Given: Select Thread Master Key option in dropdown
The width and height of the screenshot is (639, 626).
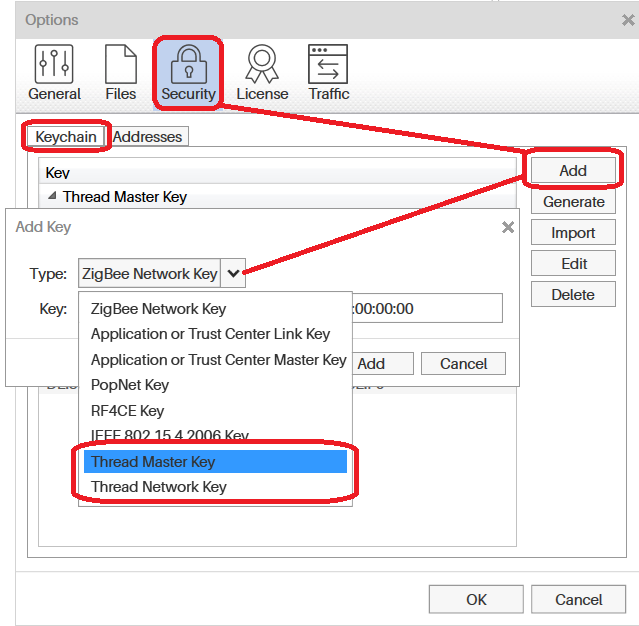Looking at the screenshot, I should (x=215, y=462).
